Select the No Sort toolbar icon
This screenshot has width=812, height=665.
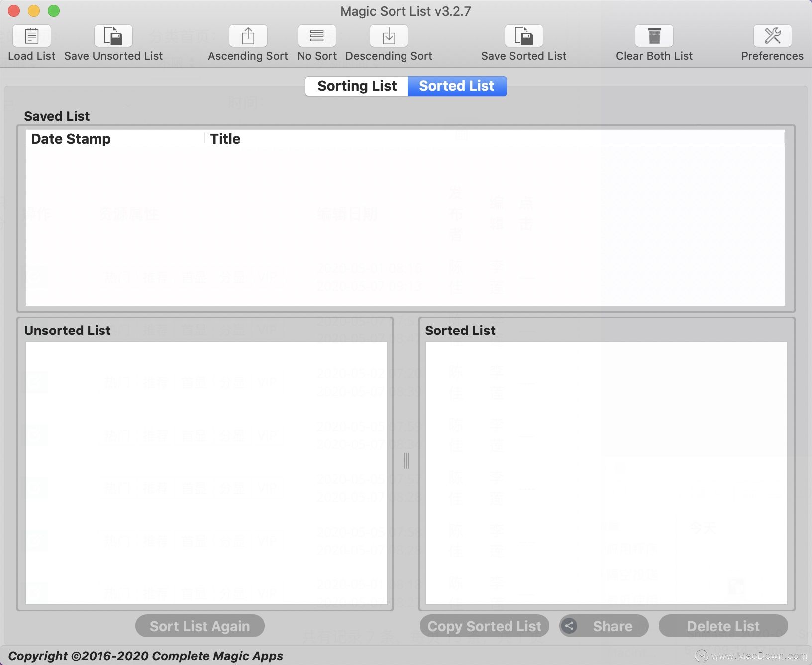pos(317,36)
